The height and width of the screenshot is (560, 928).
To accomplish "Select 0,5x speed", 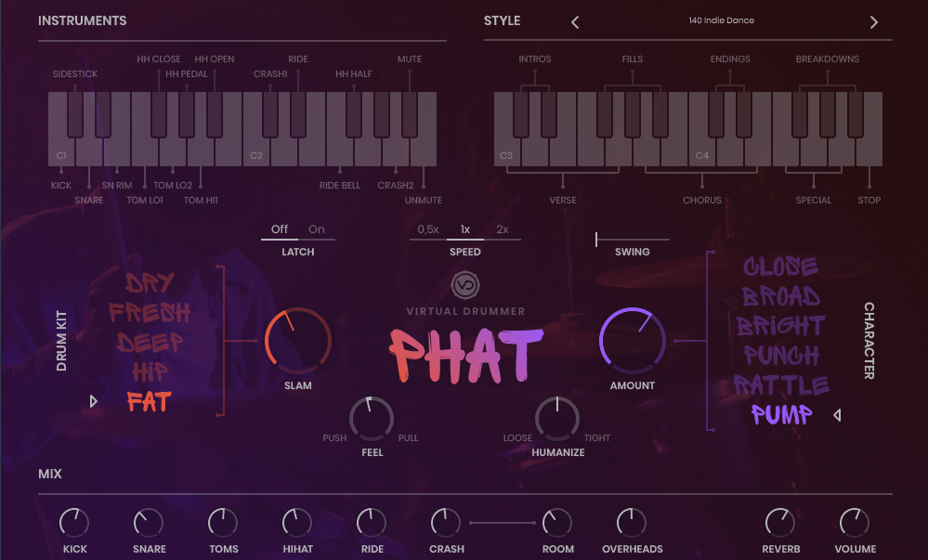I will (x=428, y=229).
